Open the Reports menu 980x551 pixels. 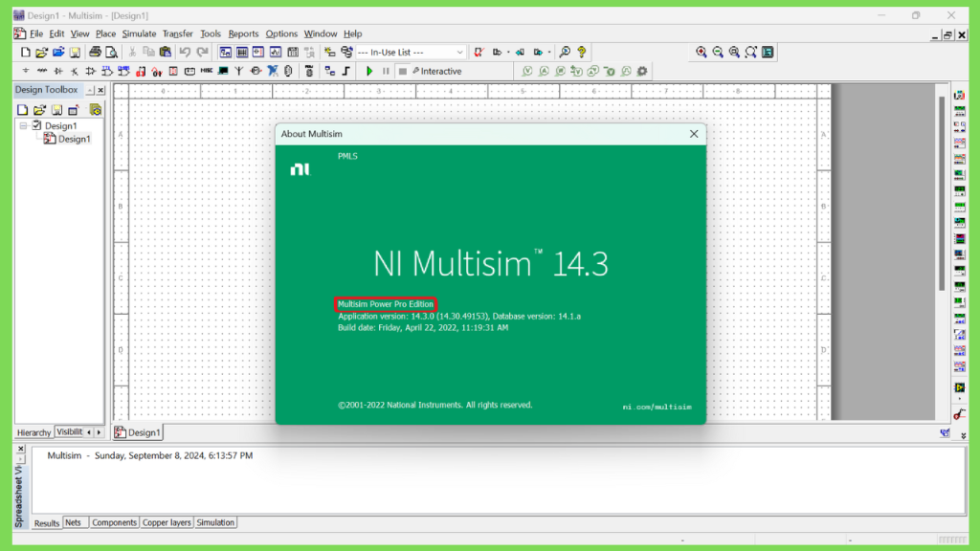click(243, 33)
